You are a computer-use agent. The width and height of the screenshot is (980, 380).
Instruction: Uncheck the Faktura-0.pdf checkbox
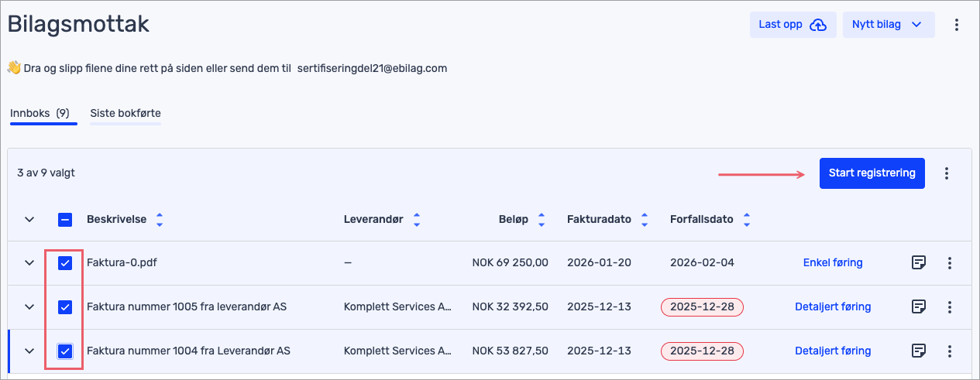[x=65, y=262]
